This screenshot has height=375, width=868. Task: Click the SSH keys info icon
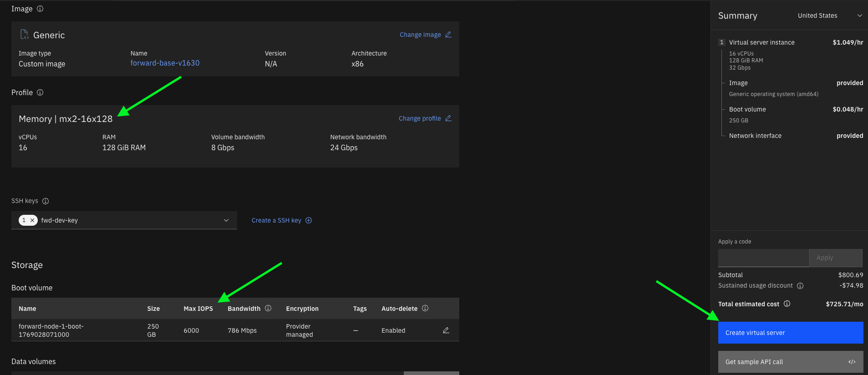46,201
